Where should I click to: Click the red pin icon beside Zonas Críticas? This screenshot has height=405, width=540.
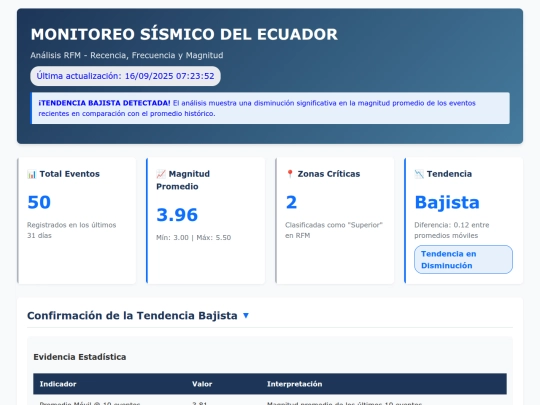[290, 174]
